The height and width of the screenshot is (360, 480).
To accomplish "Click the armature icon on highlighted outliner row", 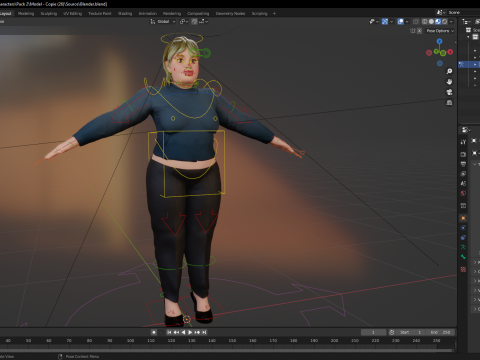I will [x=462, y=64].
